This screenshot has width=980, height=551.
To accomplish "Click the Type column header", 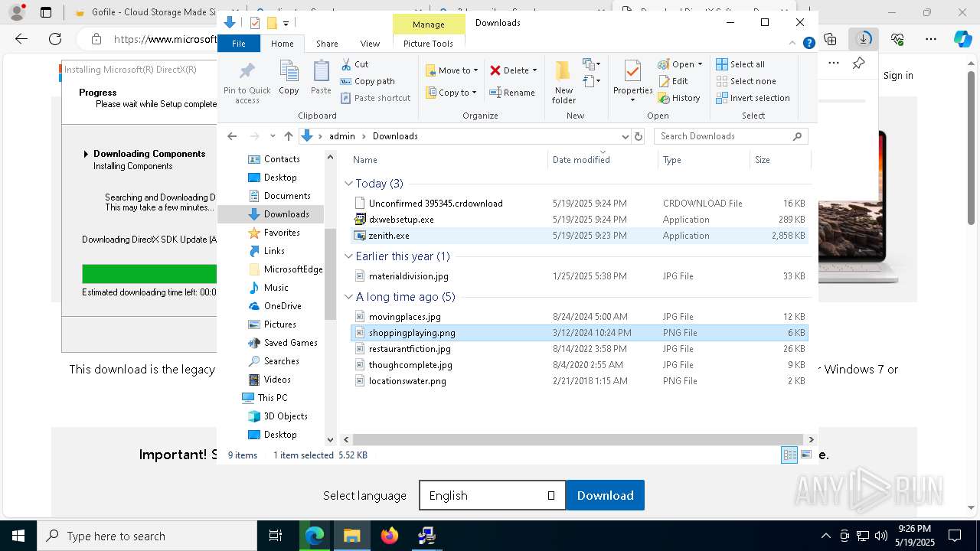I will 704,160.
